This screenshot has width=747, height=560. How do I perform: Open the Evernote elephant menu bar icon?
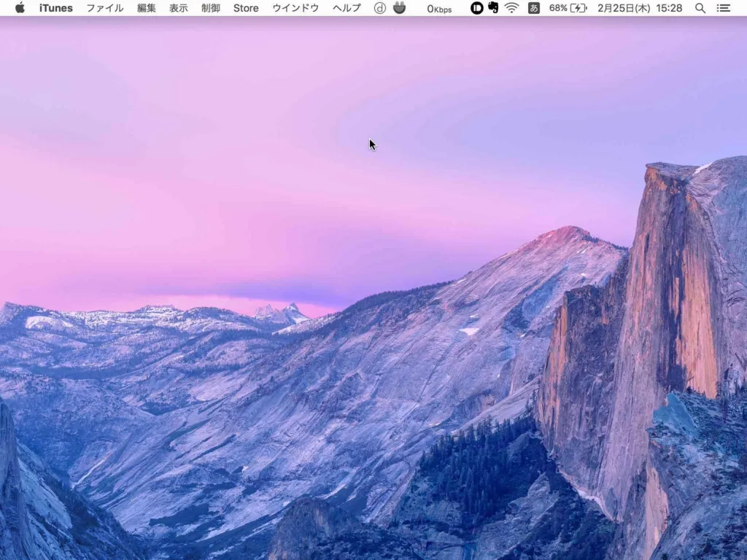point(494,8)
